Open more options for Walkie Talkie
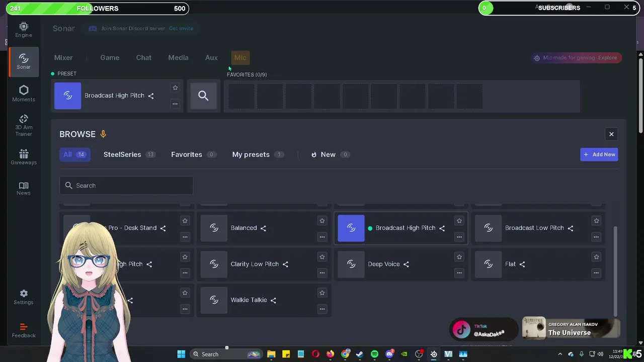The height and width of the screenshot is (362, 644). [x=322, y=309]
